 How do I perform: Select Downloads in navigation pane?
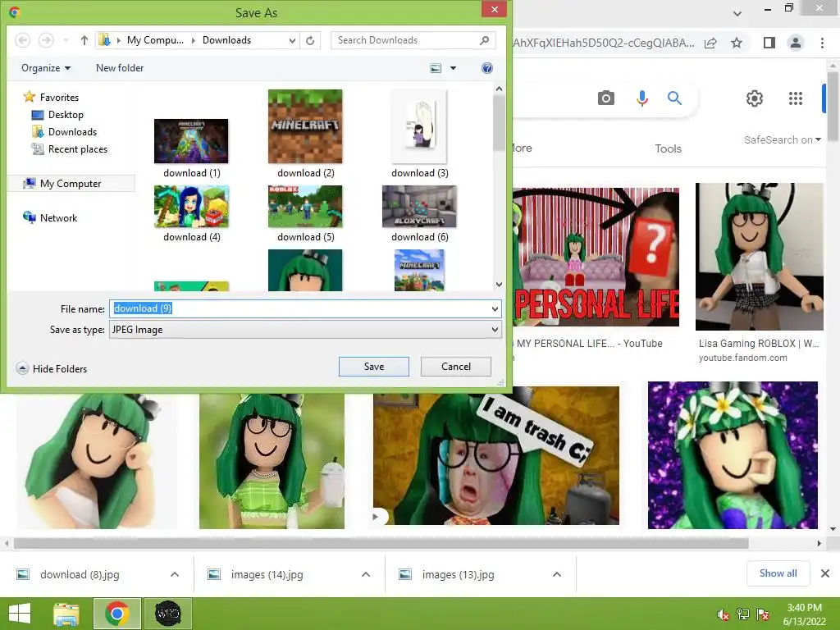point(65,132)
